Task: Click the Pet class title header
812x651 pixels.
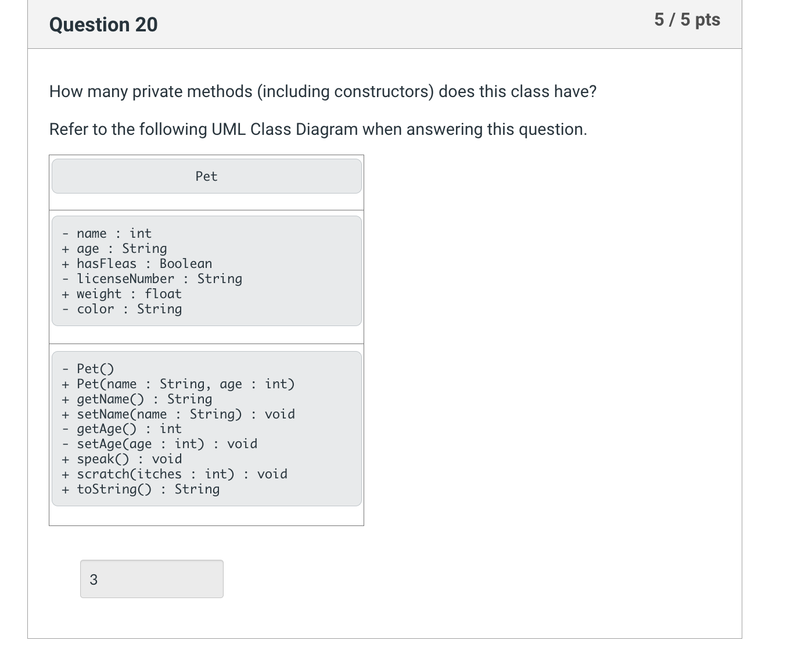Action: click(x=206, y=176)
